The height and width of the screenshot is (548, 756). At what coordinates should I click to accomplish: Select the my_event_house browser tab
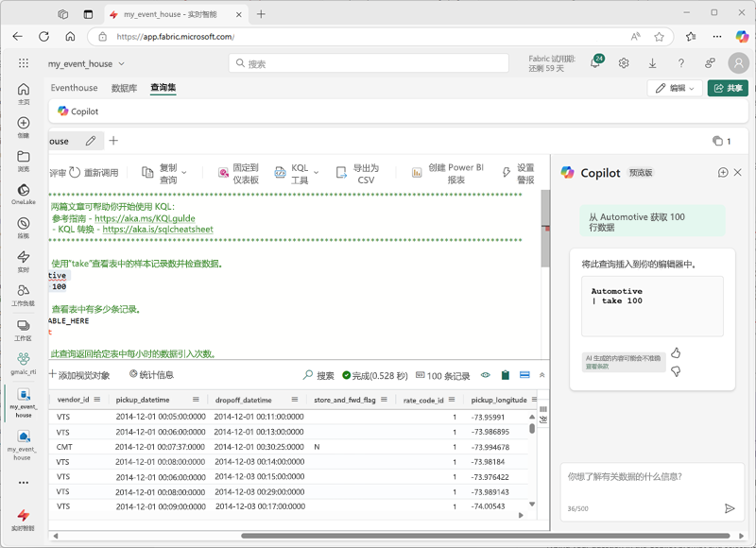177,14
